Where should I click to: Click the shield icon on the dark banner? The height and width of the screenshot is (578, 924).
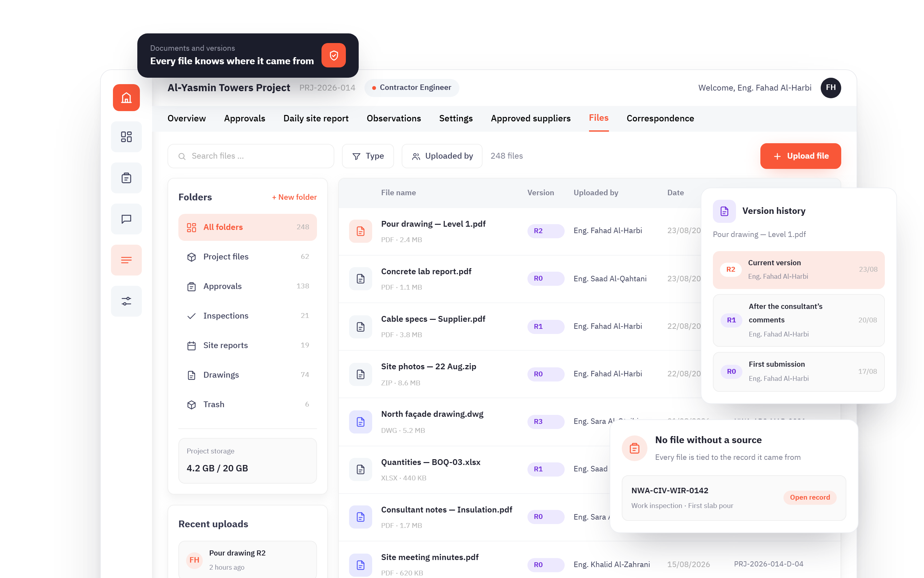333,56
